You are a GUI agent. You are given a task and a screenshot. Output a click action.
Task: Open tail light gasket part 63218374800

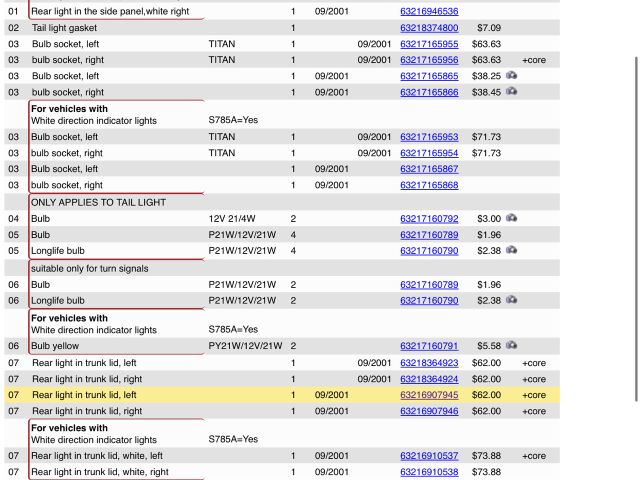point(429,28)
